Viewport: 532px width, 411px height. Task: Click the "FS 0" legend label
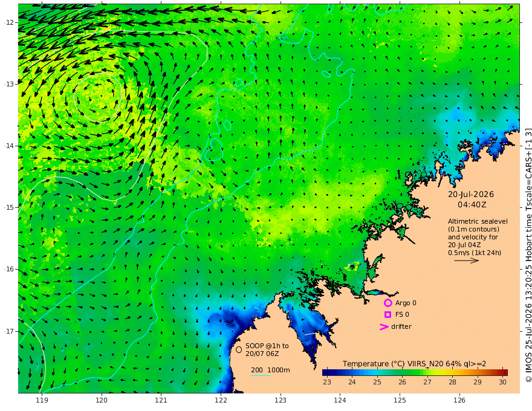pyautogui.click(x=402, y=315)
